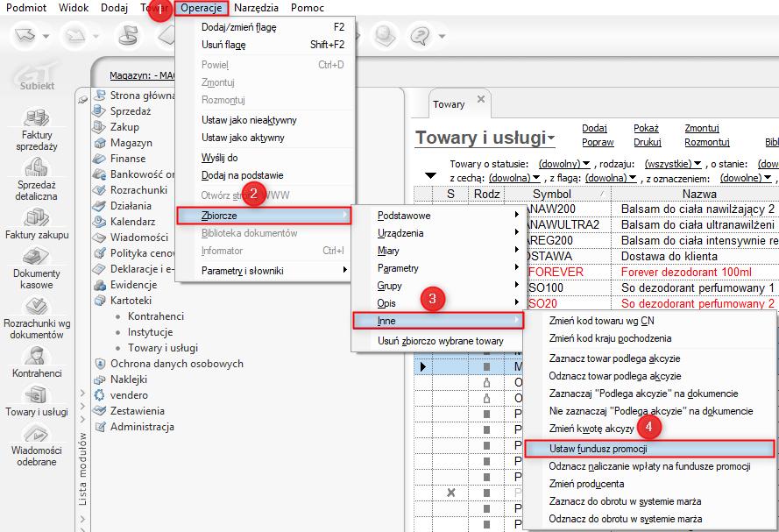Open the status filter (dowolny) dropdown
Screen dimensions: 779x532
(564, 164)
